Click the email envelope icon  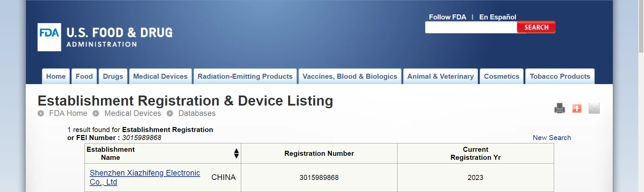coord(594,108)
